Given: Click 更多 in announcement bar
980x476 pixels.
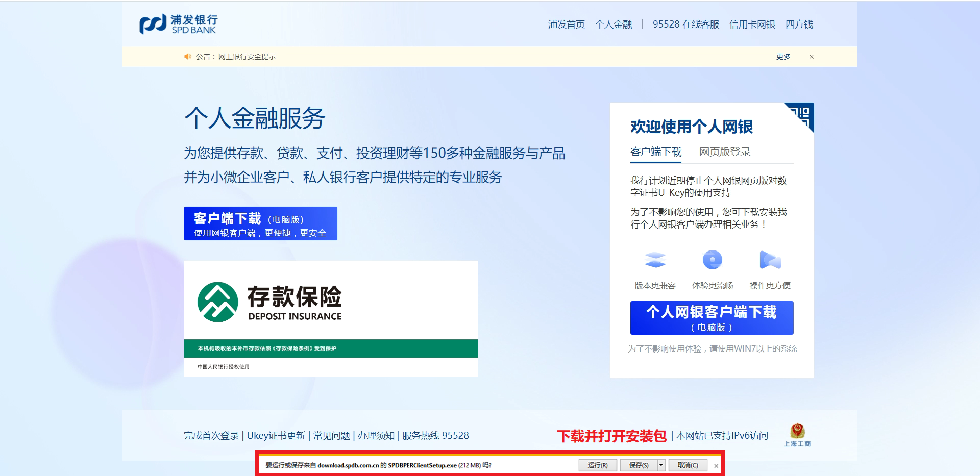Looking at the screenshot, I should click(783, 57).
